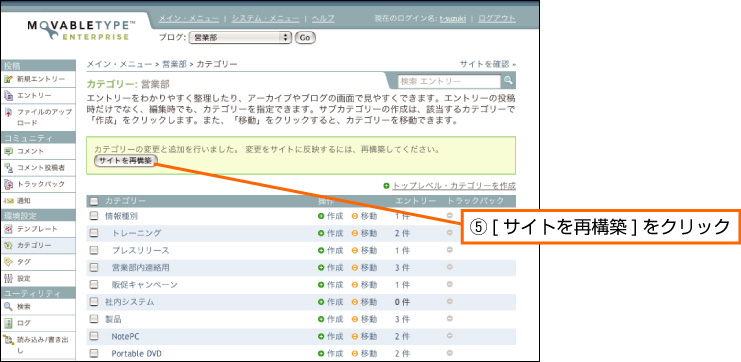Image resolution: width=741 pixels, height=362 pixels.
Task: Open the ブログ 営業部 dropdown
Action: click(x=241, y=38)
